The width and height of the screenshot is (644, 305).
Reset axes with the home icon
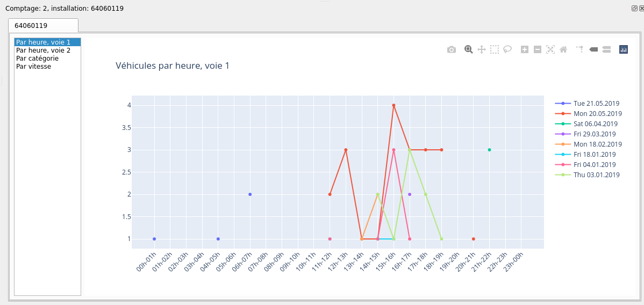coord(563,50)
